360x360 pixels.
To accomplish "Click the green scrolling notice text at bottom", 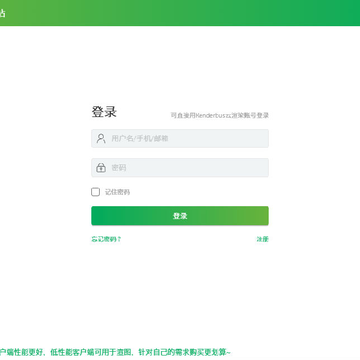I will 115,352.
